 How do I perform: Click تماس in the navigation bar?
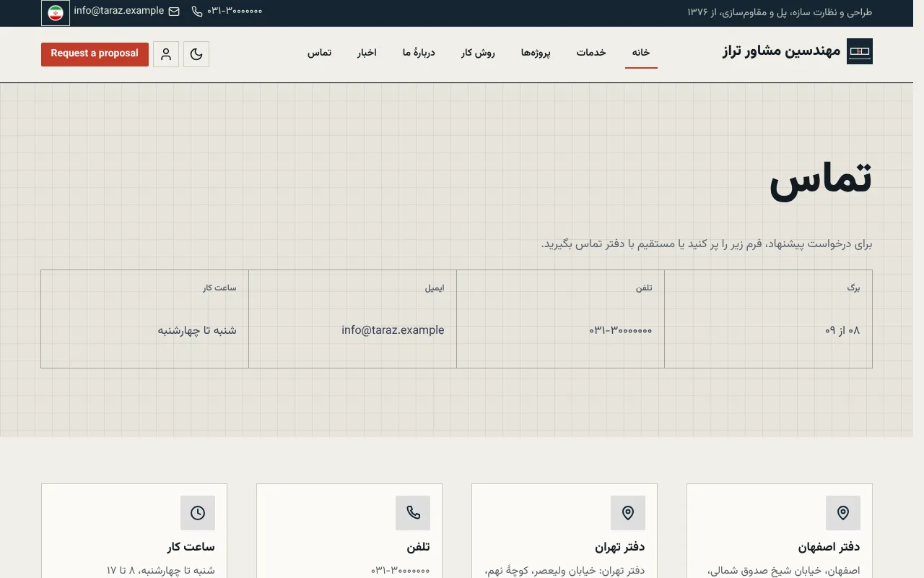319,53
